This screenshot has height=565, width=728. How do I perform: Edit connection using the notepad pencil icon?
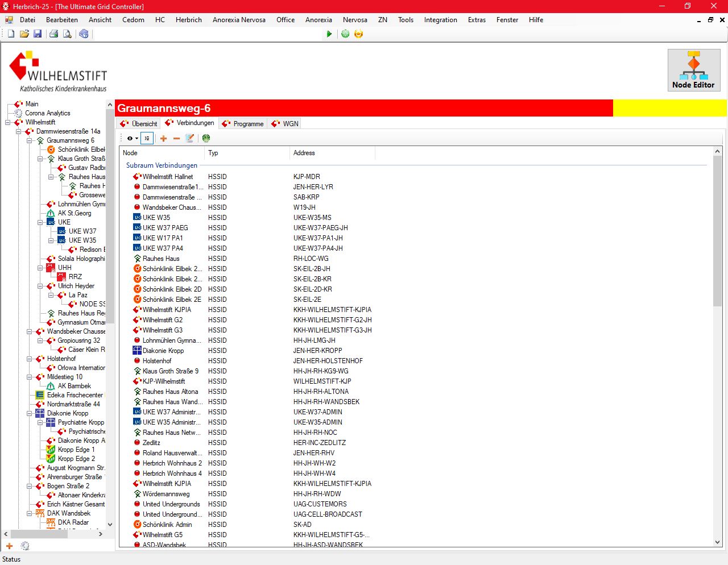tap(190, 138)
